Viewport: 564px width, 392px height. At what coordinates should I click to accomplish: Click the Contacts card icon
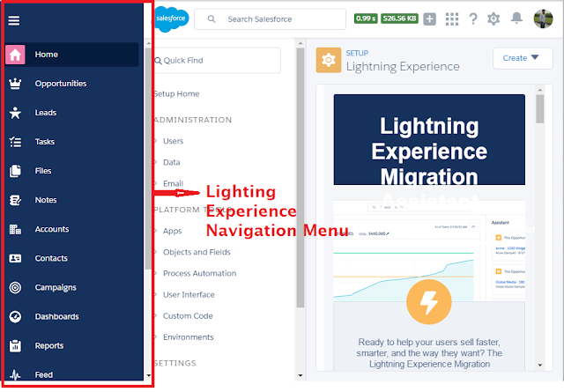click(x=15, y=259)
